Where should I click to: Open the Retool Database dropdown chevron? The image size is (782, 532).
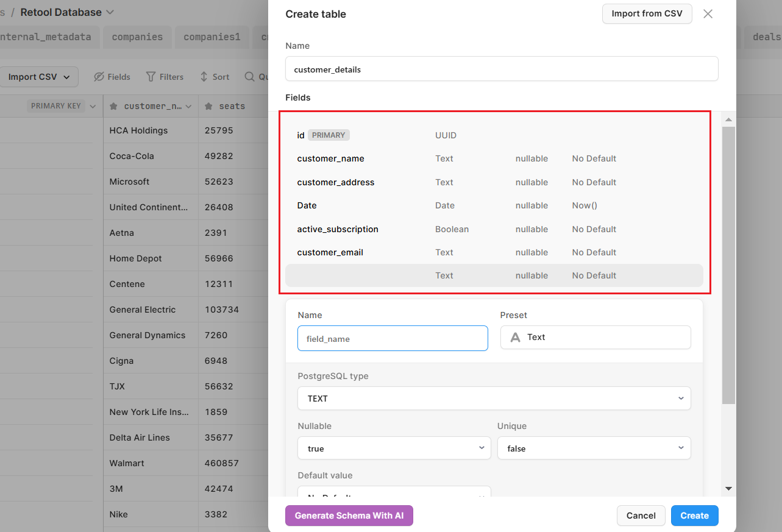(110, 12)
